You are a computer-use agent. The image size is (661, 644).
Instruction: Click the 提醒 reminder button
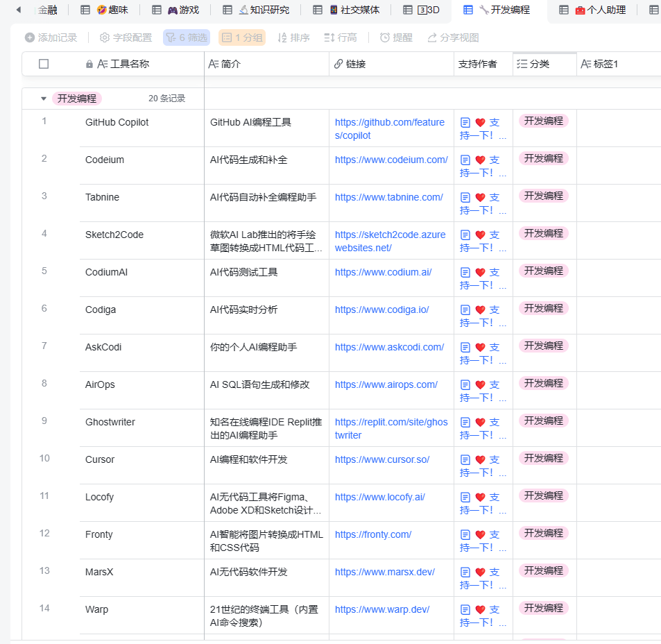coord(396,37)
